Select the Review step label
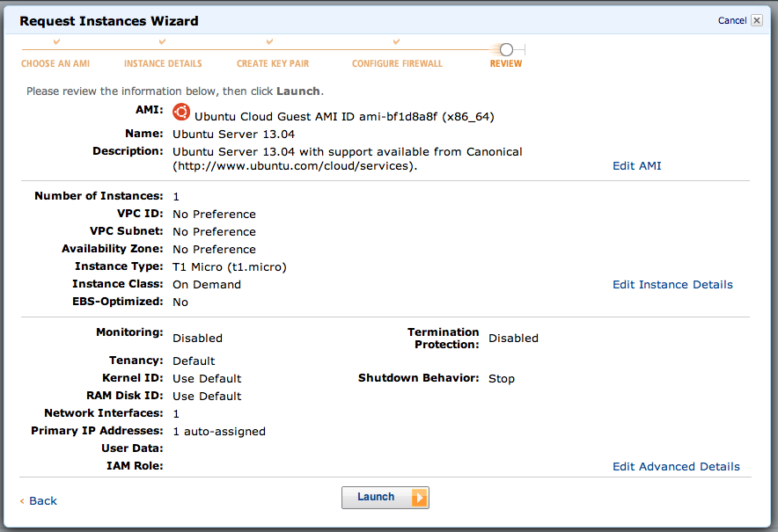The height and width of the screenshot is (532, 778). point(506,64)
